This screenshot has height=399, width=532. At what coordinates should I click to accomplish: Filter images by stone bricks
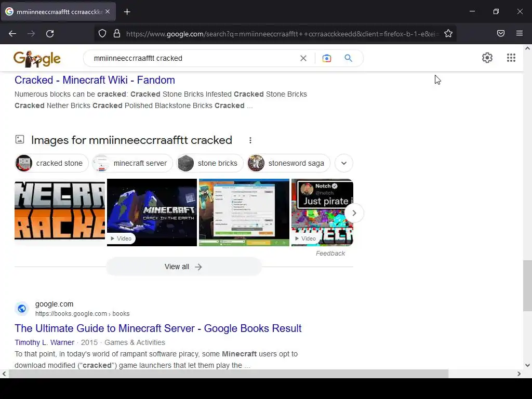click(x=210, y=163)
